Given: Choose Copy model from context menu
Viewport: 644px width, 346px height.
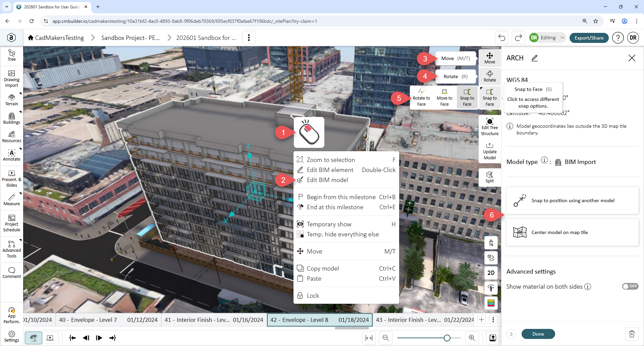Looking at the screenshot, I should coord(346,269).
